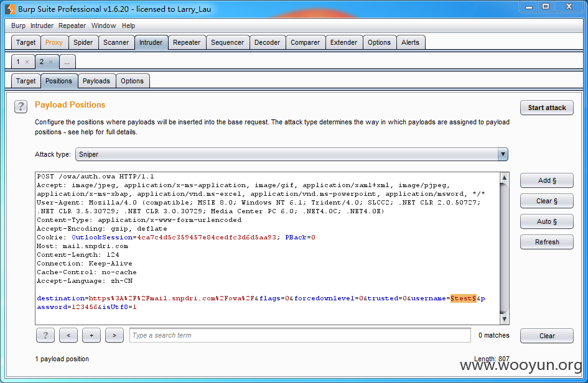Close Intruder attack tab 2
Screen dimensions: 588x383
tap(50, 62)
